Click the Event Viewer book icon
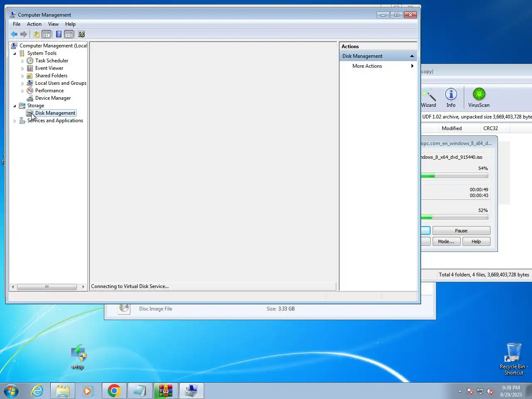The width and height of the screenshot is (532, 399). coord(30,68)
